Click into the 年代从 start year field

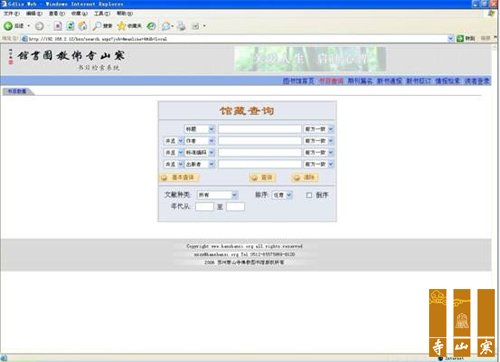click(x=204, y=207)
